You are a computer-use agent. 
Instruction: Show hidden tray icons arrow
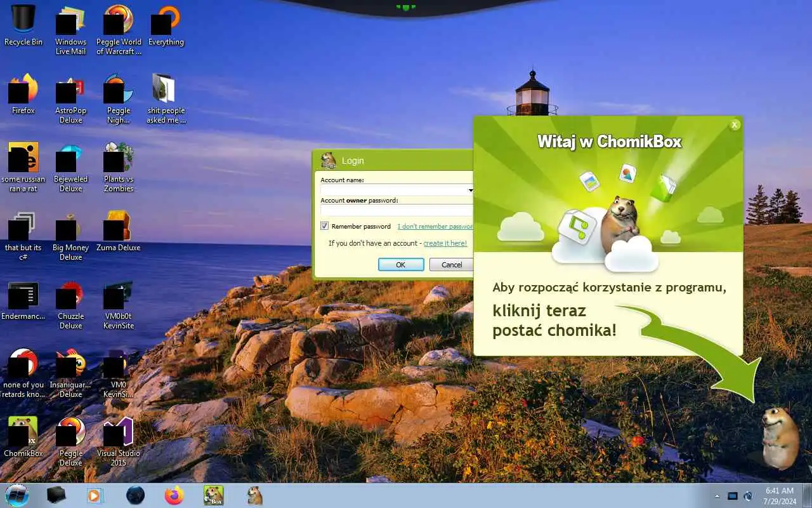[717, 496]
